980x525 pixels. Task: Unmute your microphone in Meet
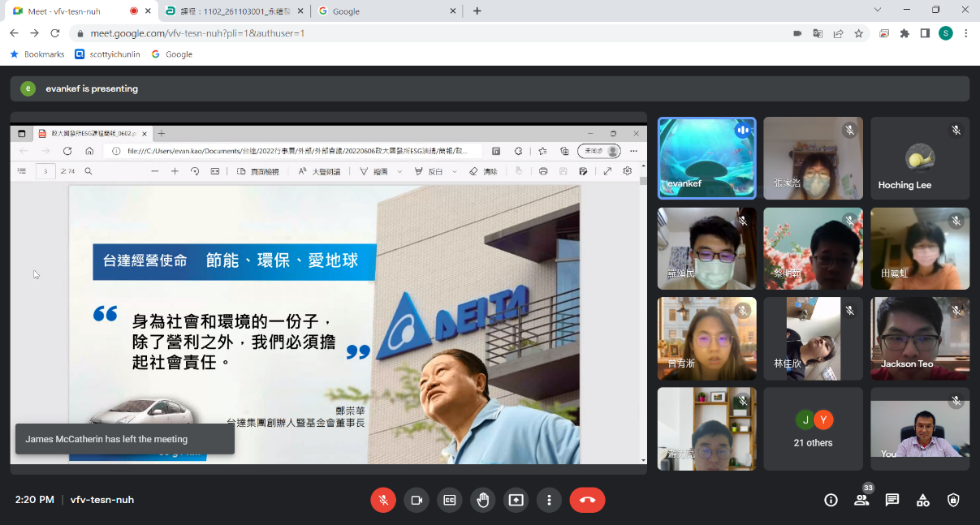point(383,500)
